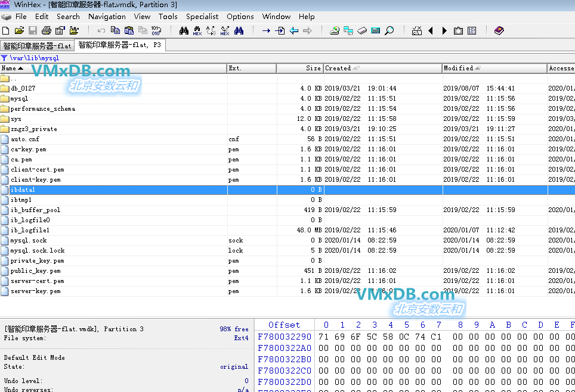The image size is (575, 392).
Task: Click the black left triangle icon
Action: click(431, 31)
